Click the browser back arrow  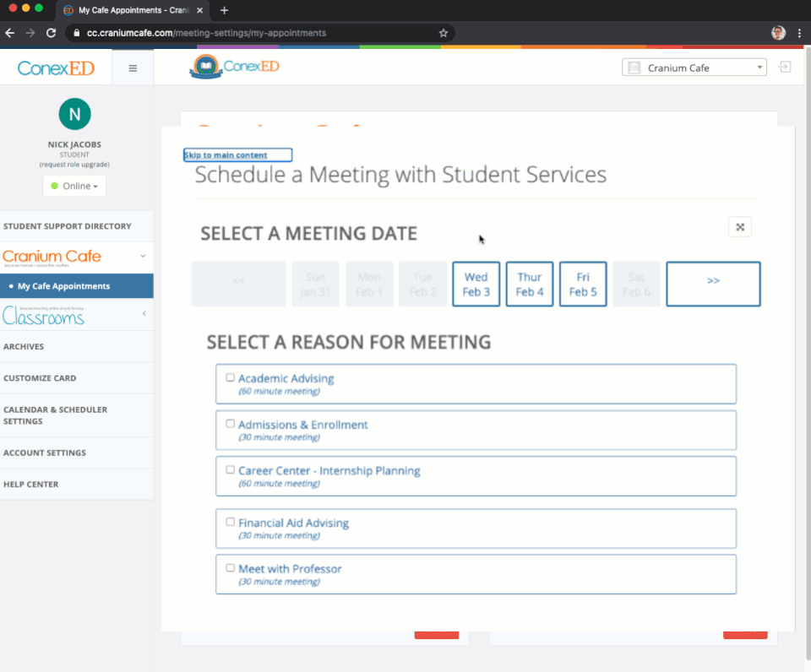10,33
